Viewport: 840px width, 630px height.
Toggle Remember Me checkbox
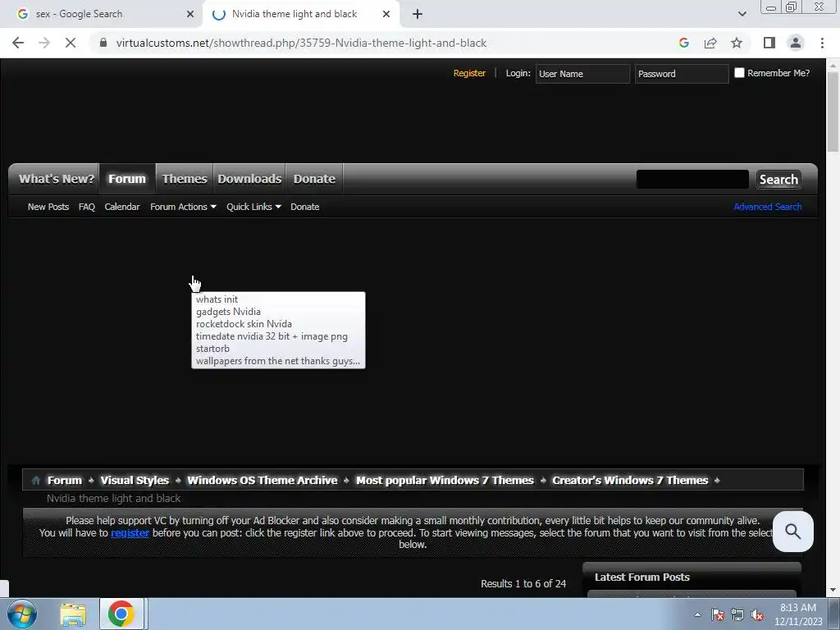[x=739, y=73]
